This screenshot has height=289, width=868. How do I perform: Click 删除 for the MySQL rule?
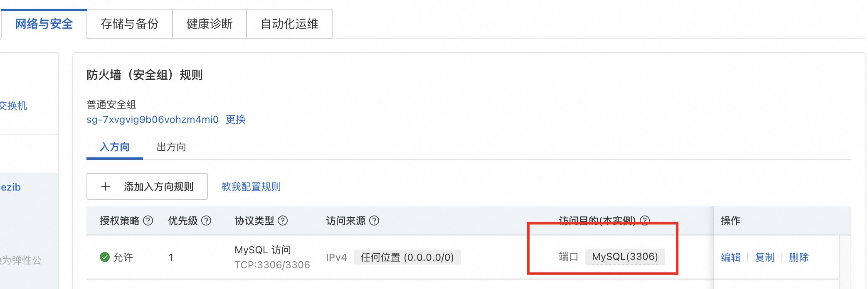coord(799,257)
